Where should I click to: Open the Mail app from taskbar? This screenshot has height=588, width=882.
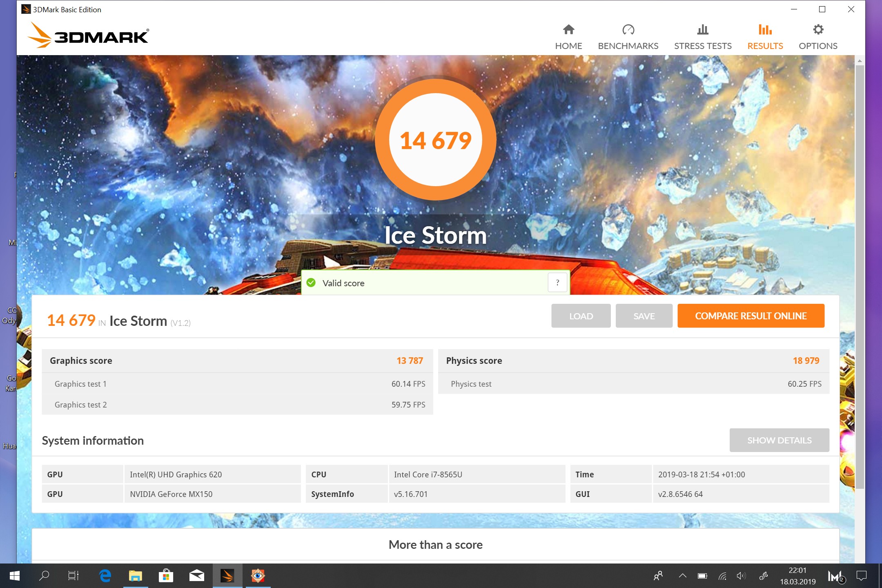[x=196, y=576]
